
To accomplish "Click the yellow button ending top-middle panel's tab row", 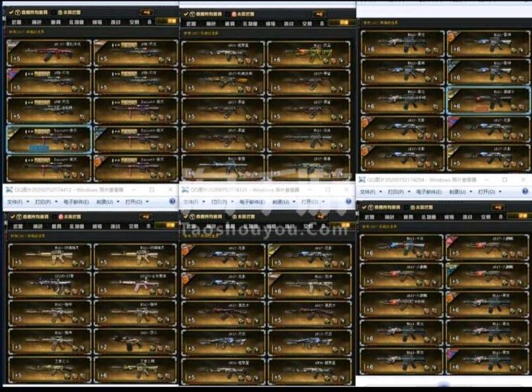I will [x=341, y=23].
